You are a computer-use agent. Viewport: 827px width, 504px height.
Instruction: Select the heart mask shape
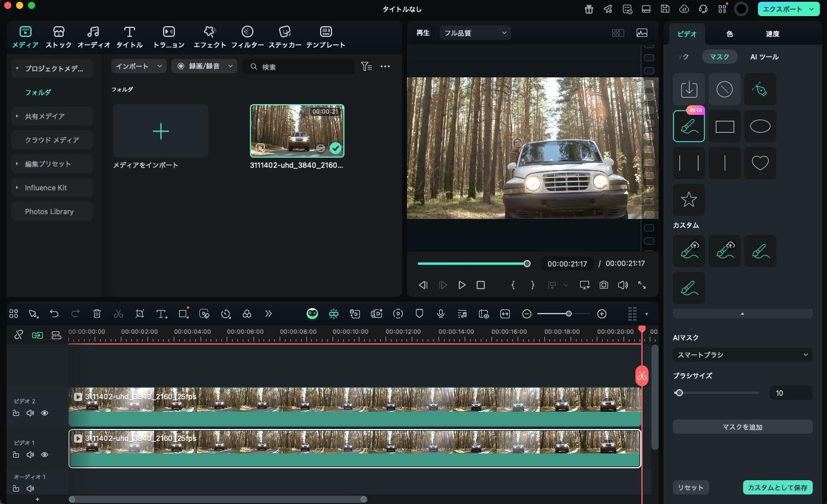pos(760,162)
